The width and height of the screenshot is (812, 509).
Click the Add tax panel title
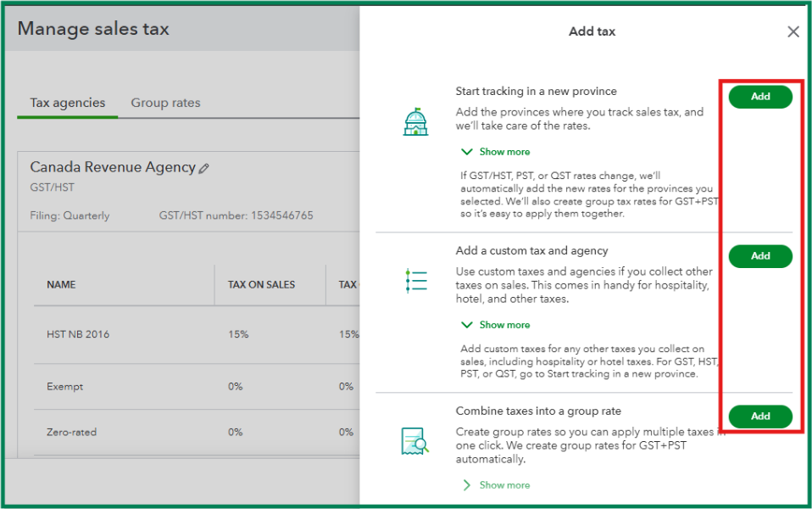(x=592, y=31)
